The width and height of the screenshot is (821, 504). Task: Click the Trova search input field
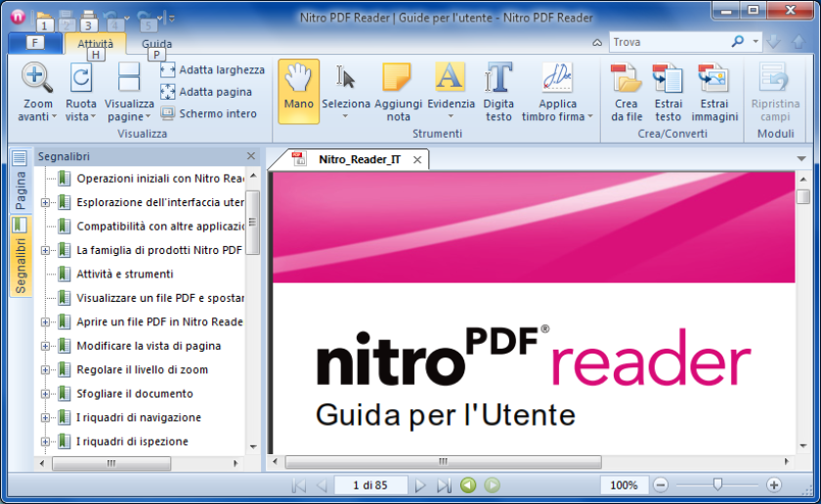point(670,42)
